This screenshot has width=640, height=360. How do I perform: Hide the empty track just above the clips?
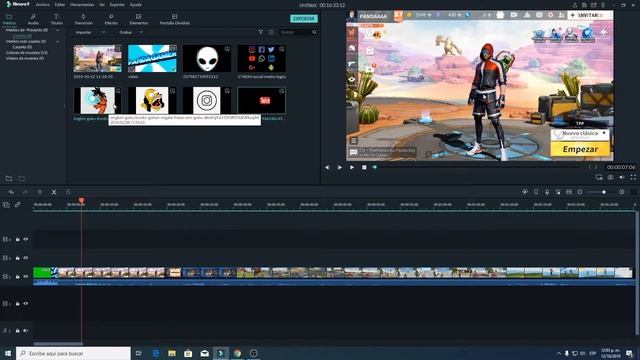pos(26,258)
